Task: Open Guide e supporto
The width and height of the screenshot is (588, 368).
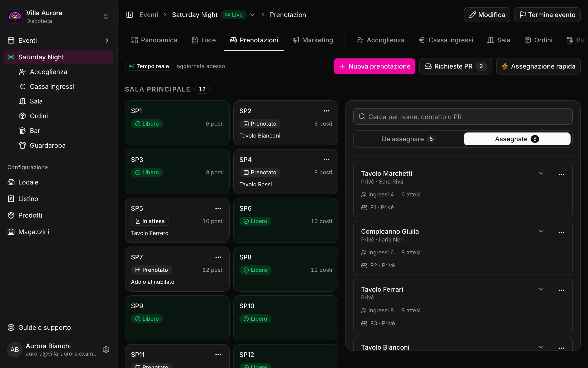Action: 59,327
